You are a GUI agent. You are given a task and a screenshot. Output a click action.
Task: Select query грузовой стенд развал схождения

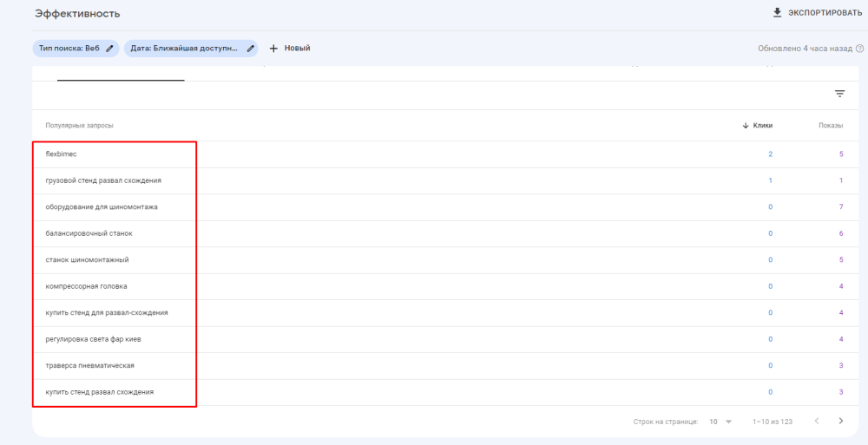pyautogui.click(x=102, y=180)
